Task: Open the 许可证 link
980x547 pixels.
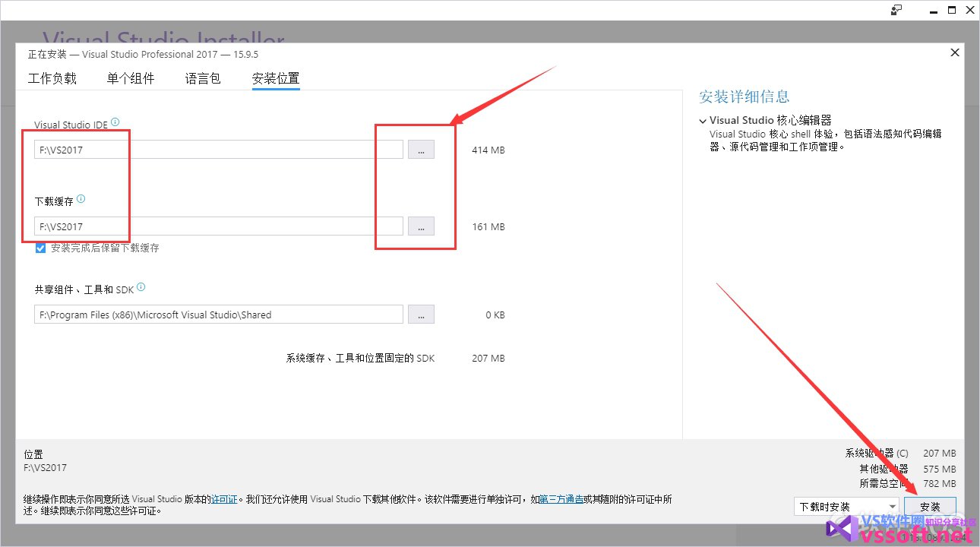Action: click(224, 499)
